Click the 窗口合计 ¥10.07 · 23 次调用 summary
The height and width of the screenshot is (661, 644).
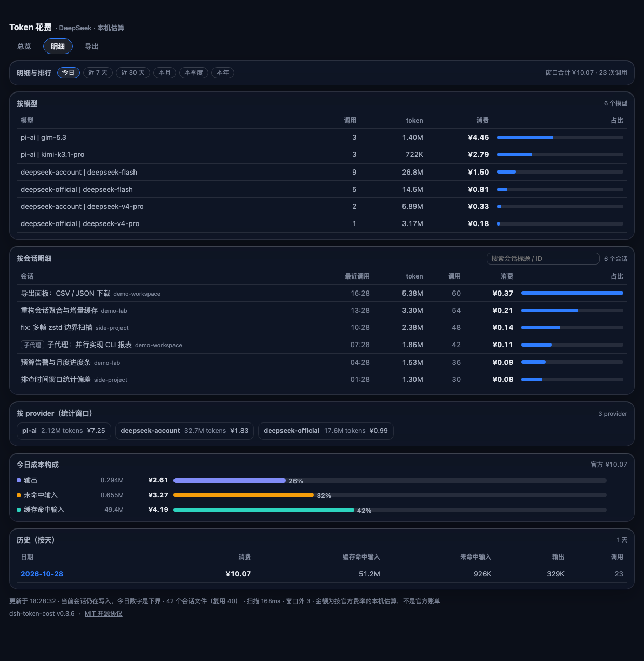pyautogui.click(x=586, y=73)
